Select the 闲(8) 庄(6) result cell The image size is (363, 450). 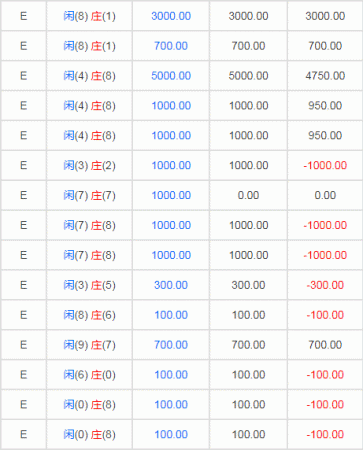[x=89, y=315]
